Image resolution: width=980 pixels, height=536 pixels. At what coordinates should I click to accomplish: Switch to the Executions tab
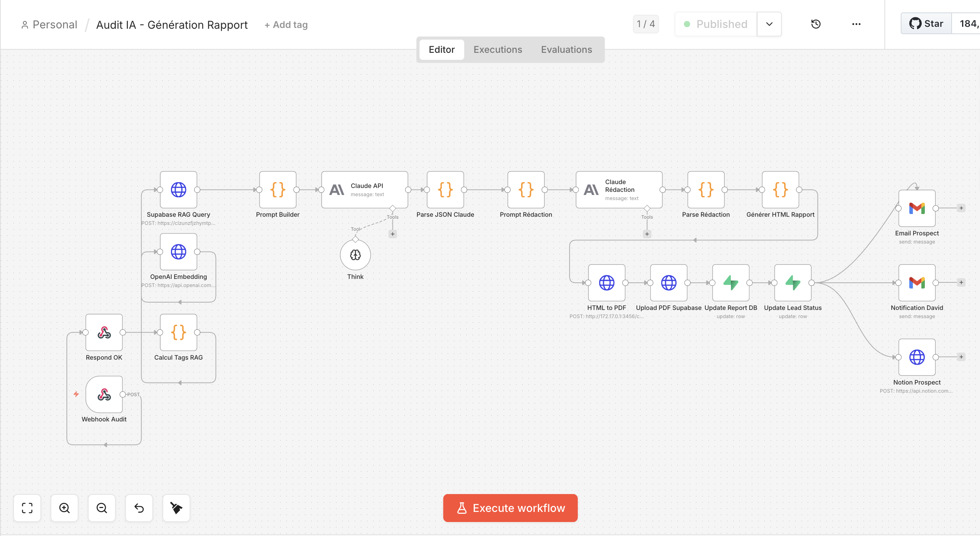pyautogui.click(x=497, y=49)
